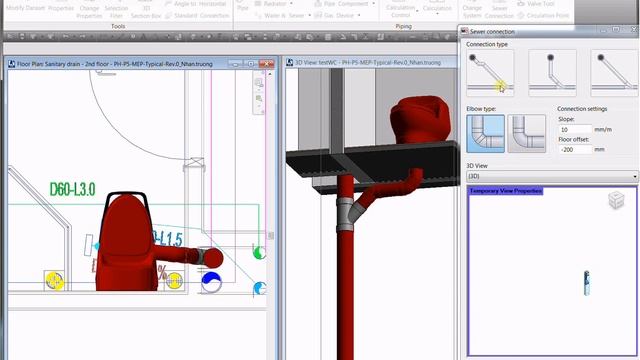Image resolution: width=640 pixels, height=360 pixels.
Task: Click the Floor offset value field
Action: pyautogui.click(x=575, y=149)
